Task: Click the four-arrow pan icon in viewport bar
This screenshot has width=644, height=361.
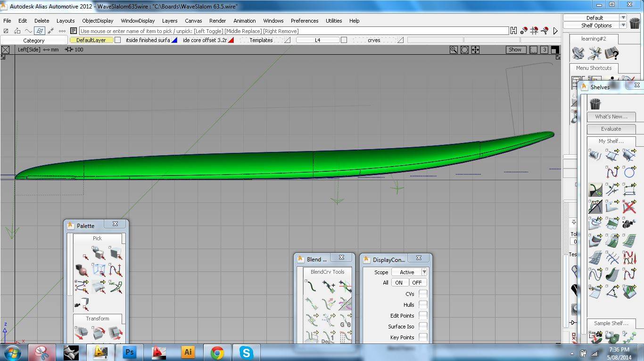Action: click(x=475, y=50)
